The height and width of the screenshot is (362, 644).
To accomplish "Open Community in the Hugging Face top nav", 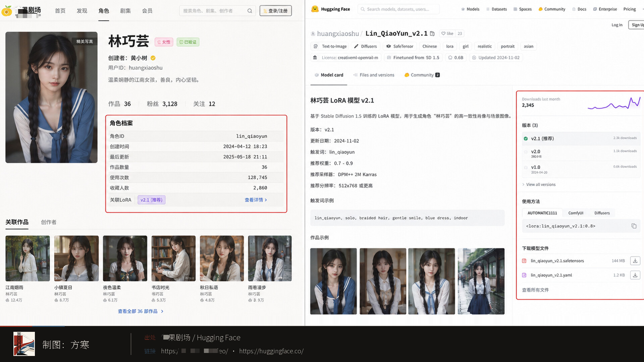I will pos(552,9).
